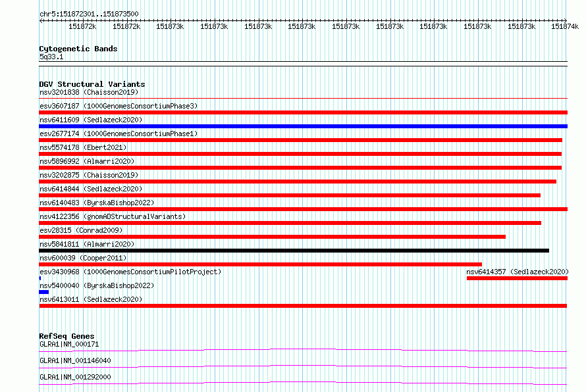The image size is (586, 392).
Task: Select nsv5400040 (ByrskaBishop2022) variant label
Action: [97, 285]
